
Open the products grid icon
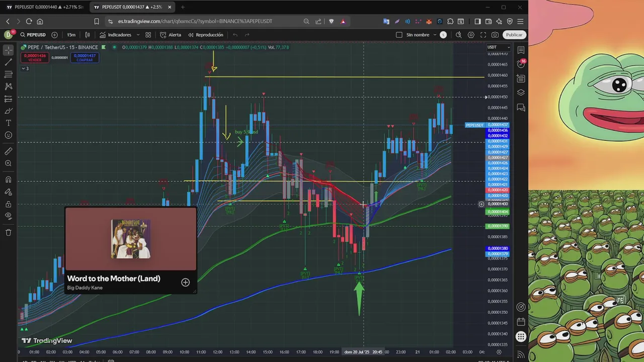(x=521, y=337)
